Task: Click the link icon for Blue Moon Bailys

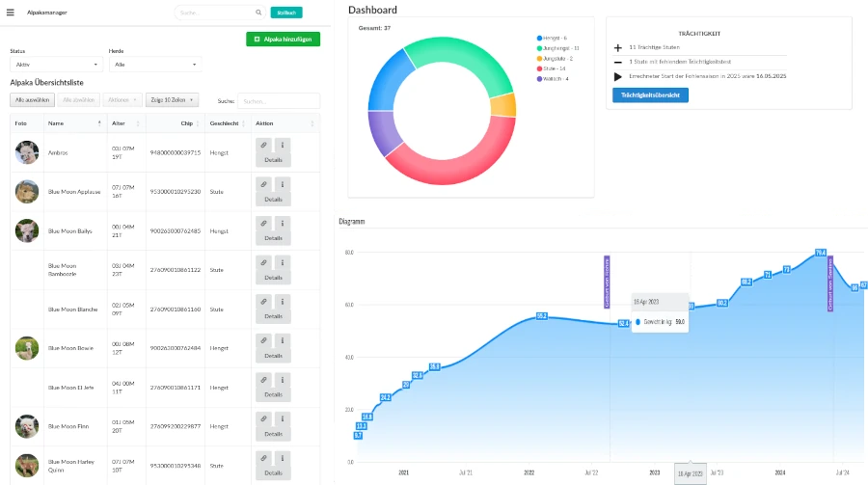Action: pos(263,223)
